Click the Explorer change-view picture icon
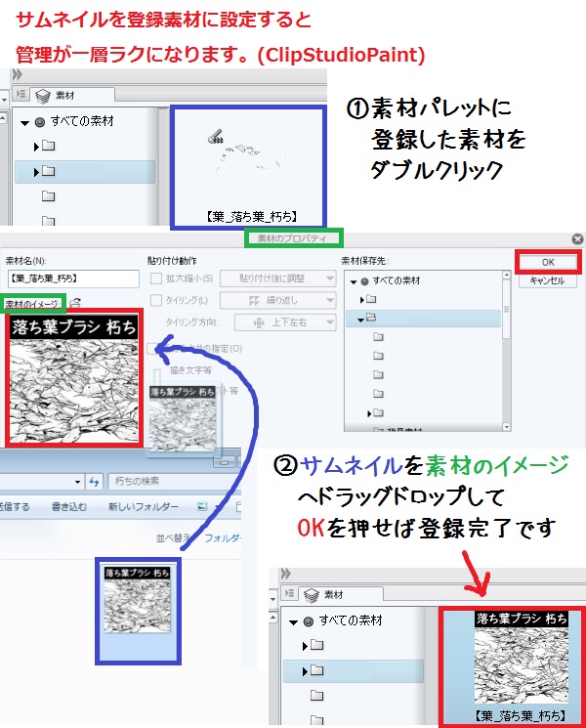Screen dimensions: 586x728 [202, 506]
